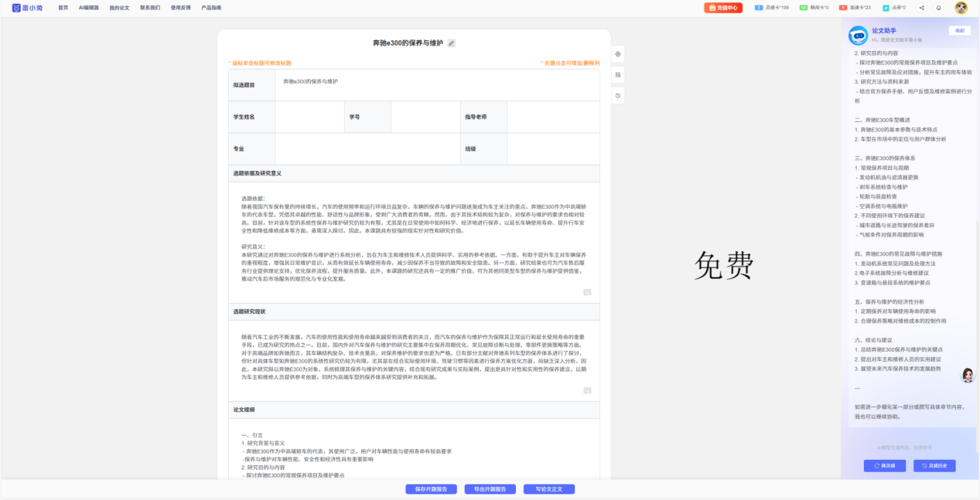Screen dimensions: 980x500
Task: Open the user avatar menu
Action: [x=961, y=8]
